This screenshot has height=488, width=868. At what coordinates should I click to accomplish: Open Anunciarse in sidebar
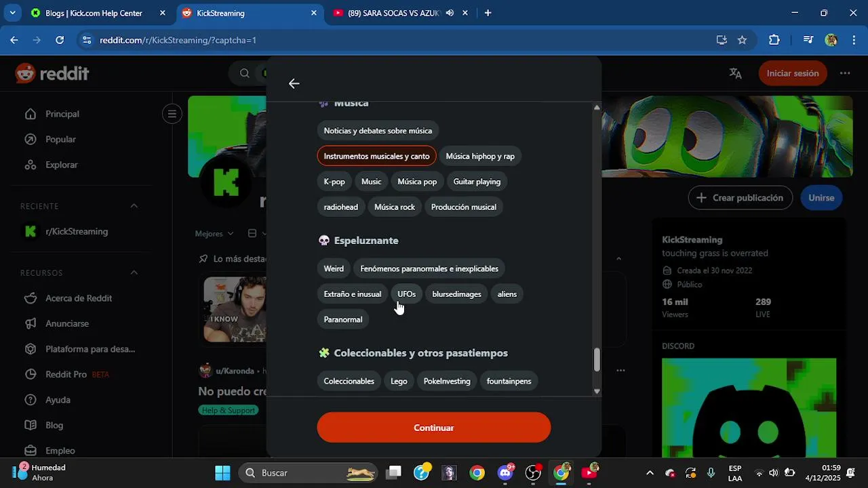coord(67,323)
